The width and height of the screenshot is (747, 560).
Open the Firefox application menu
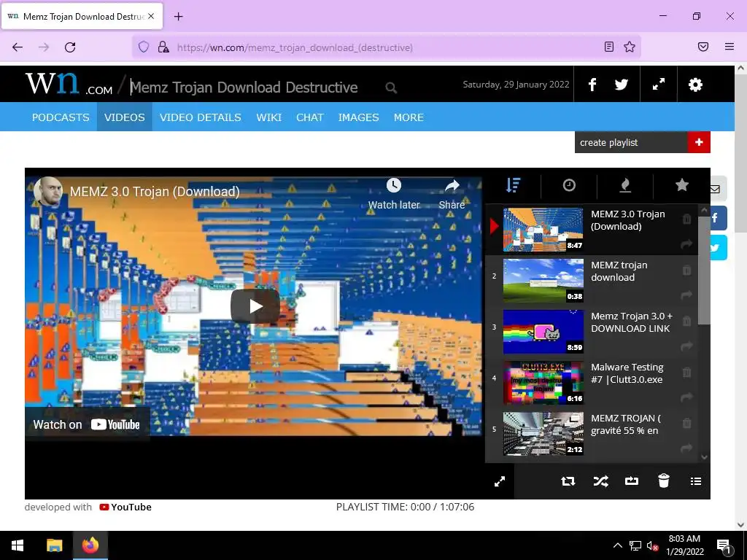coord(729,47)
